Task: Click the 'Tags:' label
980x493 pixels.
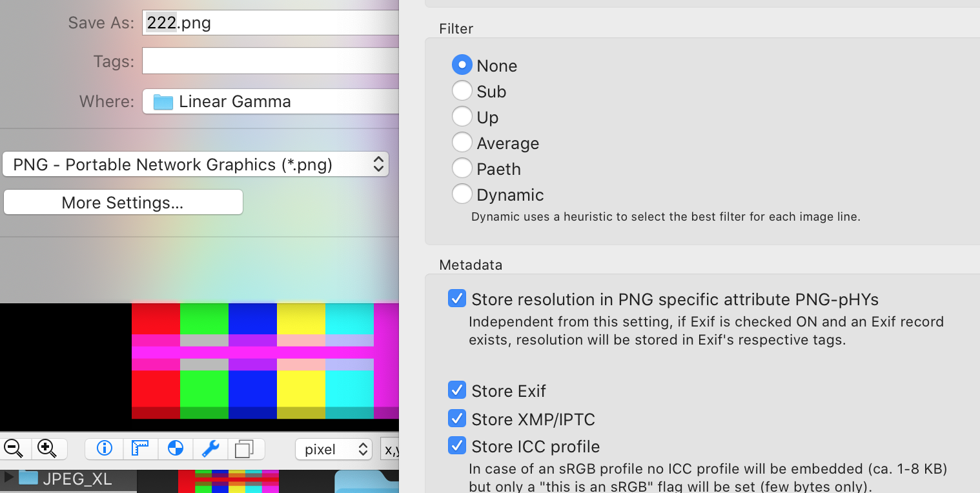Action: click(x=114, y=61)
